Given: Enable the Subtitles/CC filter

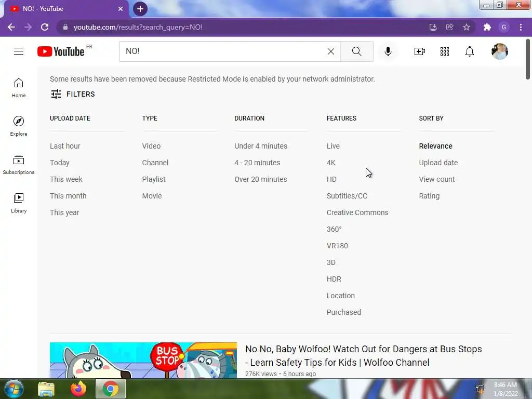Looking at the screenshot, I should (x=347, y=196).
